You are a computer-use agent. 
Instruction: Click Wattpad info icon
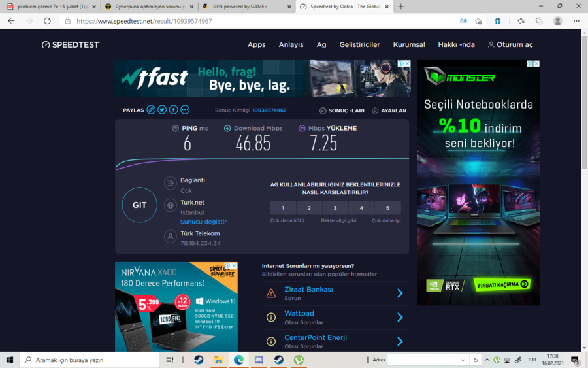click(x=270, y=318)
